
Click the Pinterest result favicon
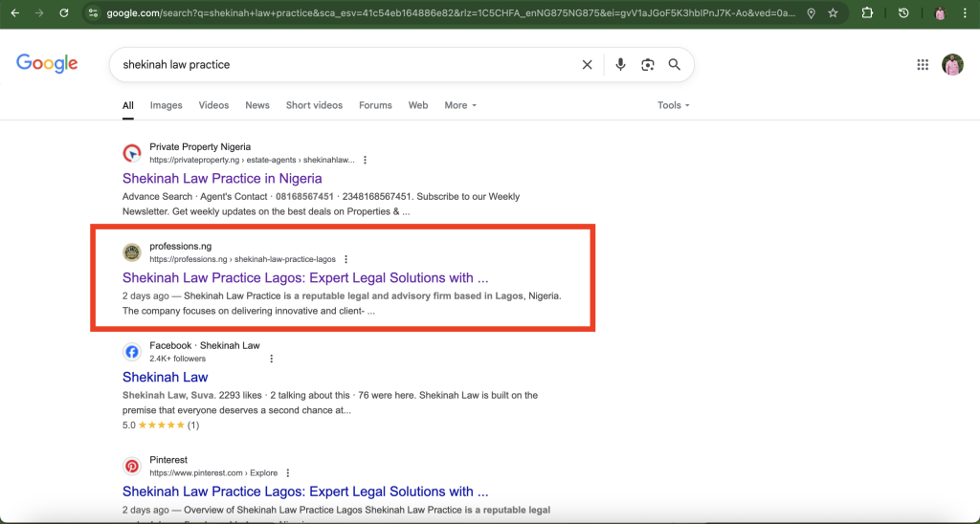coord(132,466)
